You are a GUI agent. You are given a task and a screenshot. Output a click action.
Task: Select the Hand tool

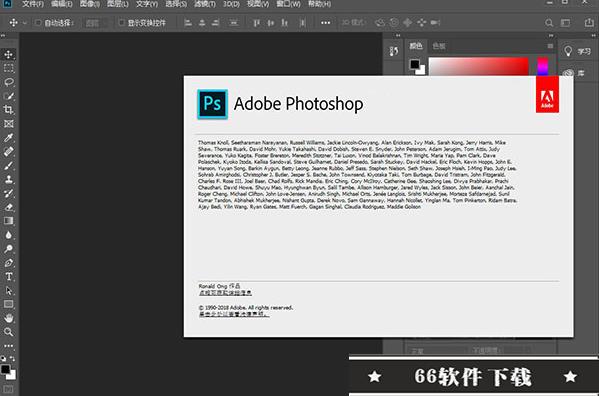pos(8,318)
